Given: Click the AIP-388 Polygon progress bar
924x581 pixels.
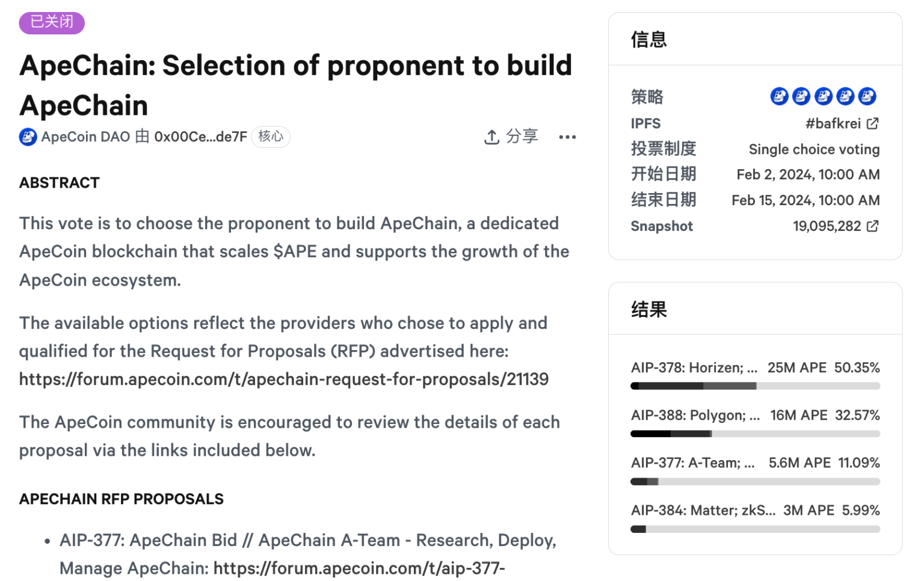Looking at the screenshot, I should [754, 433].
